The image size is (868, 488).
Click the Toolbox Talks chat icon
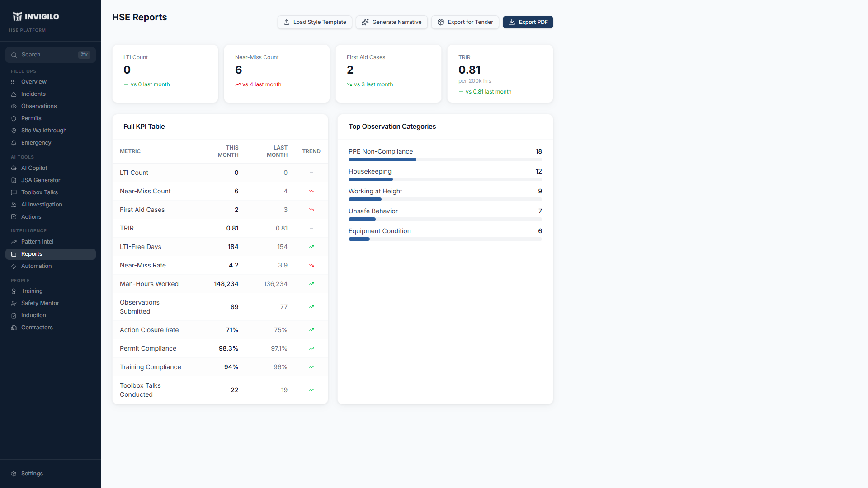(14, 192)
